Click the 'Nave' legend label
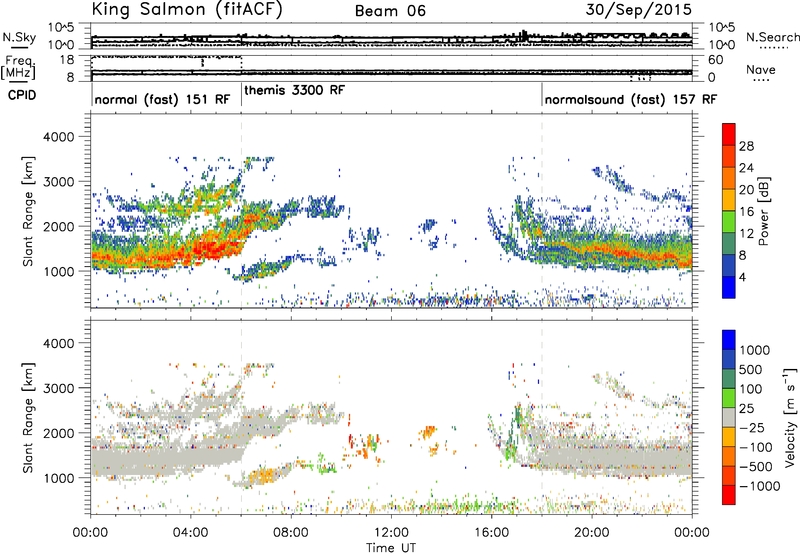 pyautogui.click(x=761, y=69)
